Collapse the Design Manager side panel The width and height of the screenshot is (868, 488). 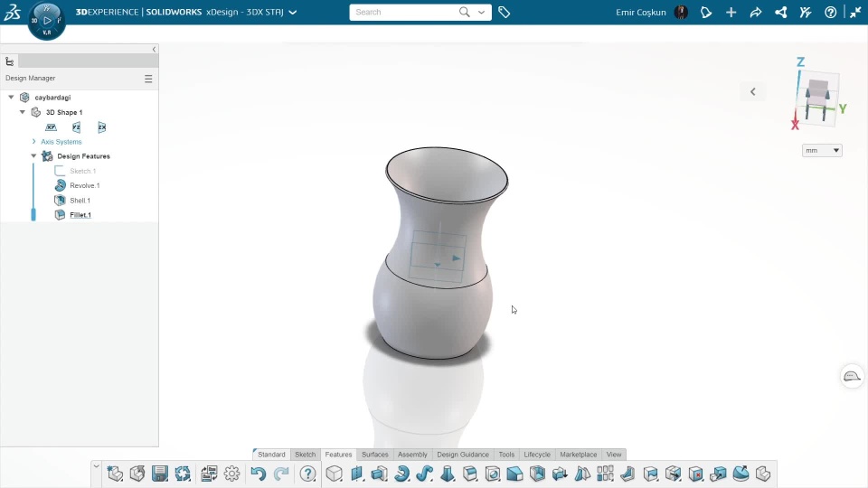coord(154,49)
